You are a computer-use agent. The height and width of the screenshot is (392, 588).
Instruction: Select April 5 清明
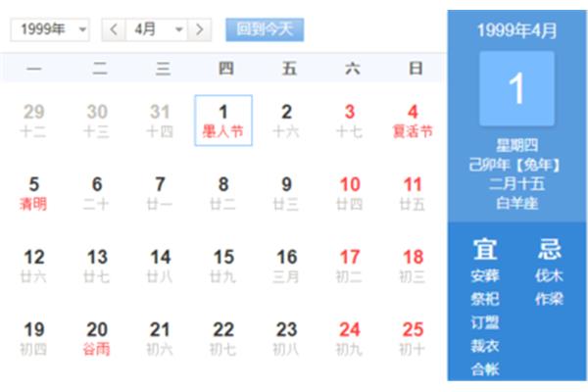(34, 193)
